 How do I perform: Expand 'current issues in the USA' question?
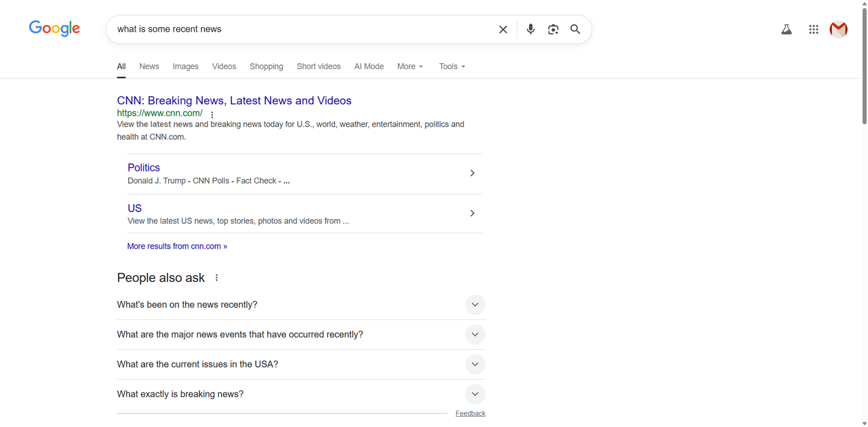click(x=301, y=365)
